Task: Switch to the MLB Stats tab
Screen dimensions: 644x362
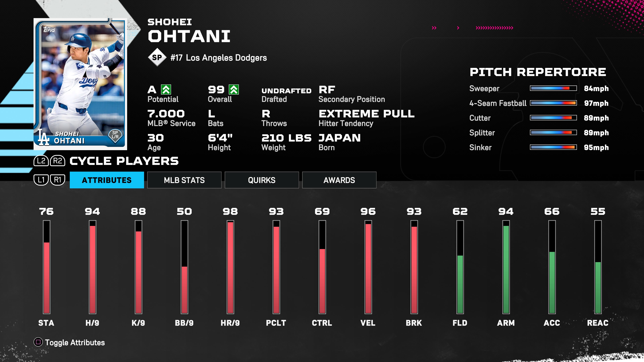Action: point(184,180)
